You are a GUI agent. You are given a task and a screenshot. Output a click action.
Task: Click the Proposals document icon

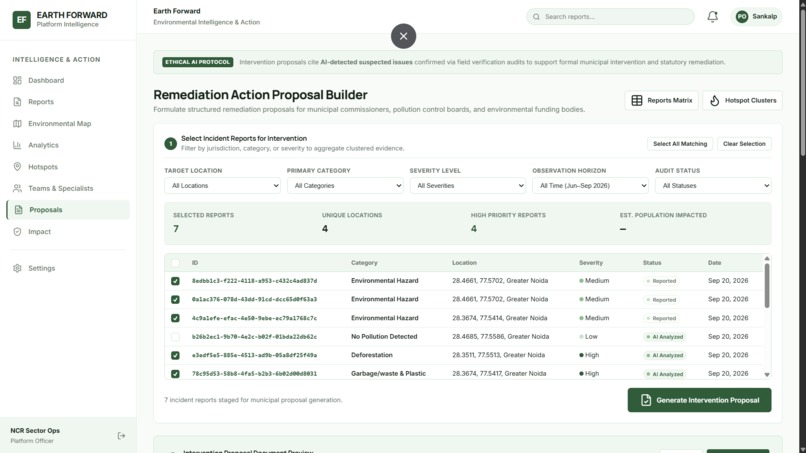[19, 210]
